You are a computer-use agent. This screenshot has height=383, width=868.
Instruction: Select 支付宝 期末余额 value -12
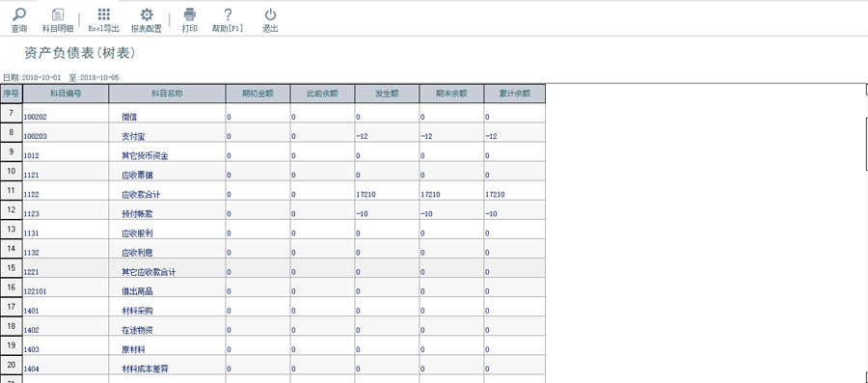[427, 137]
